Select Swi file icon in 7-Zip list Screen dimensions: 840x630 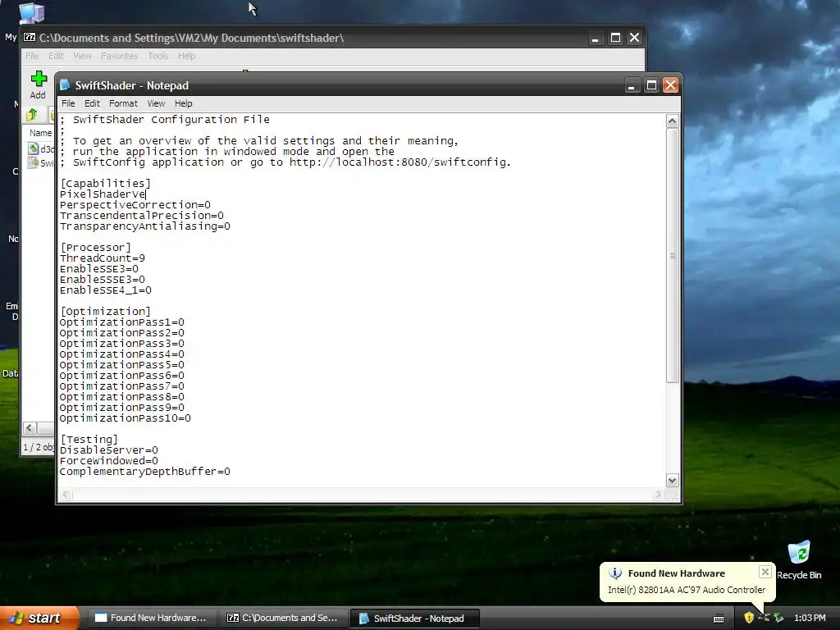coord(34,162)
